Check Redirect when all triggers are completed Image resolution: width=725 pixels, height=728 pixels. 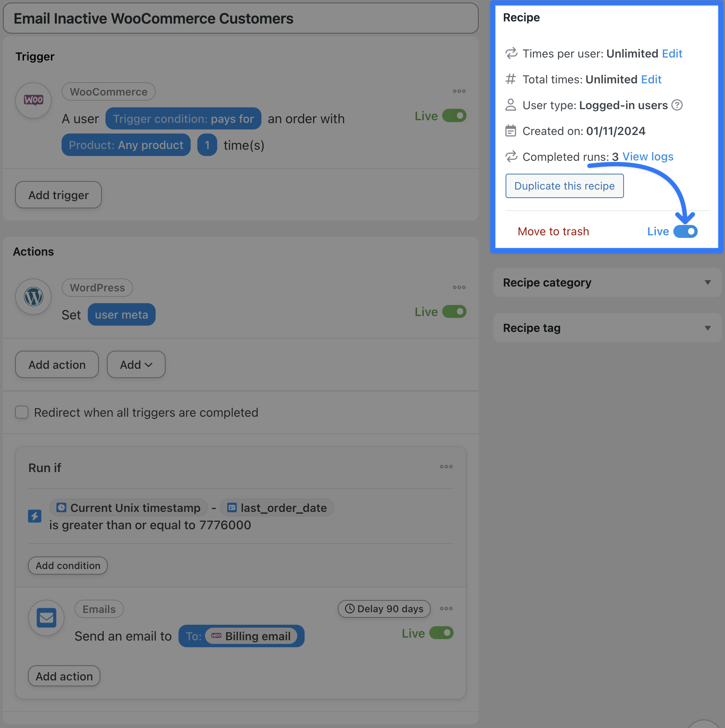point(22,412)
